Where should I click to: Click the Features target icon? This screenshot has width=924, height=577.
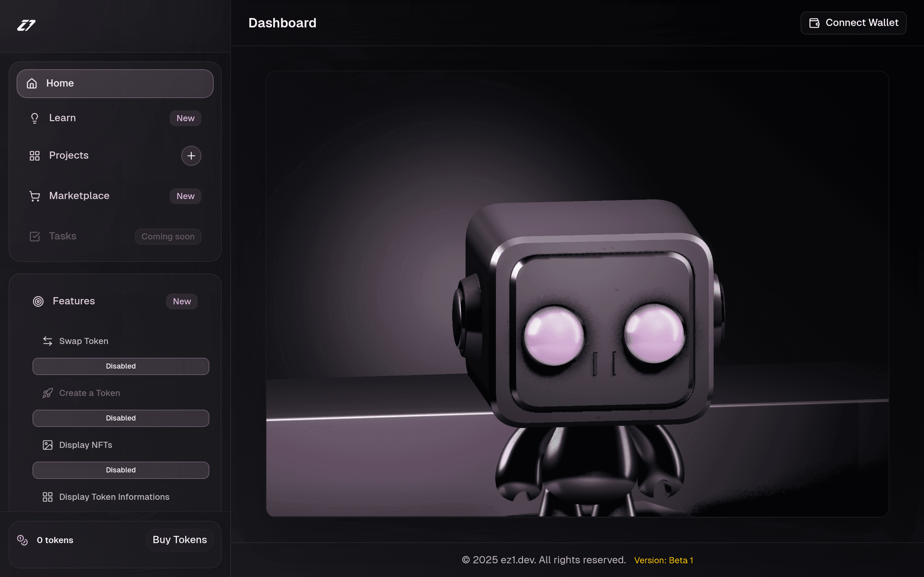(38, 301)
